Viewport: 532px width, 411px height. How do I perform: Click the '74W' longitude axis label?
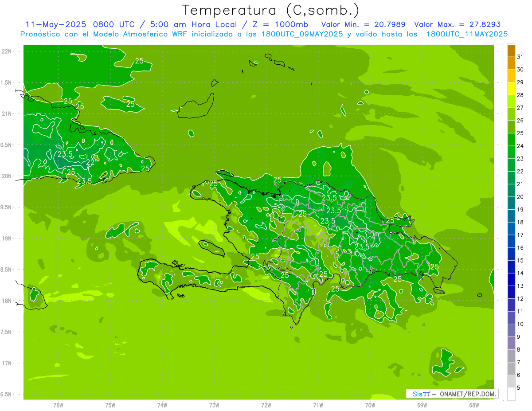click(162, 405)
